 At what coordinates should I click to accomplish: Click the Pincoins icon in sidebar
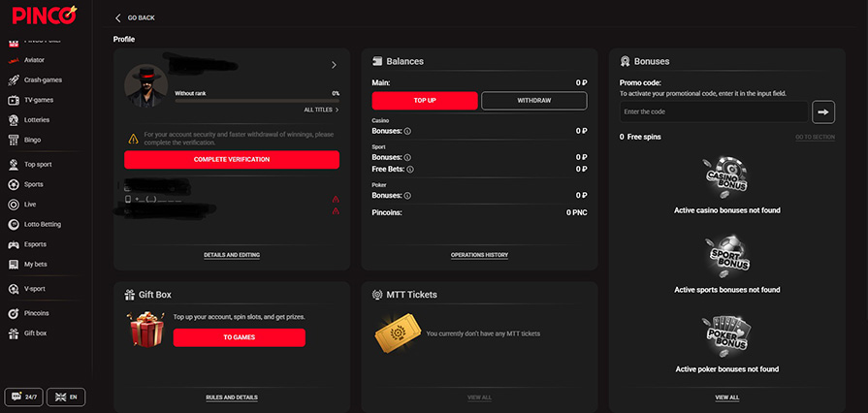coord(14,313)
